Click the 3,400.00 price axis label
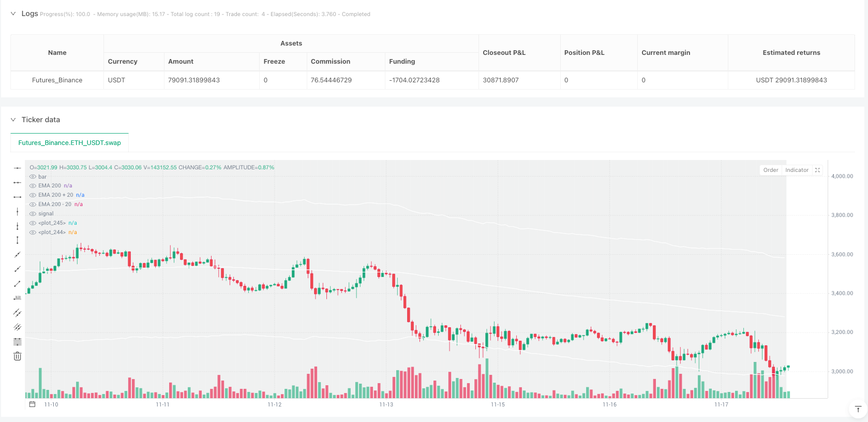Image resolution: width=868 pixels, height=422 pixels. click(842, 293)
